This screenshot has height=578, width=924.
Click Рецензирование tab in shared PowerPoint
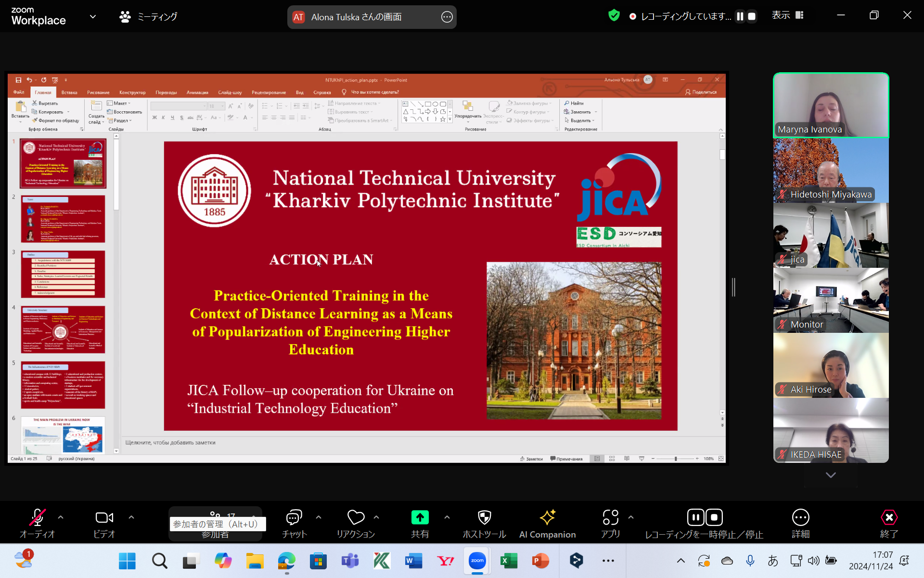(269, 92)
